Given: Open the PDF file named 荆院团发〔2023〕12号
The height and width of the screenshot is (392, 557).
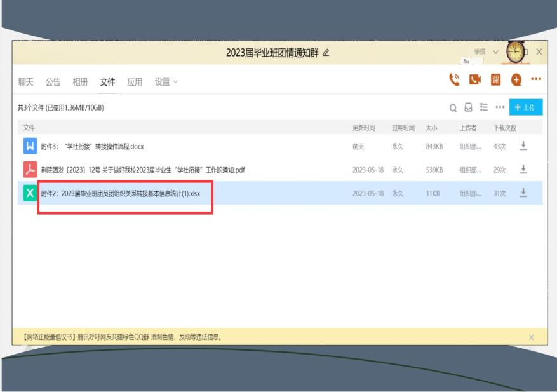Looking at the screenshot, I should pyautogui.click(x=143, y=169).
